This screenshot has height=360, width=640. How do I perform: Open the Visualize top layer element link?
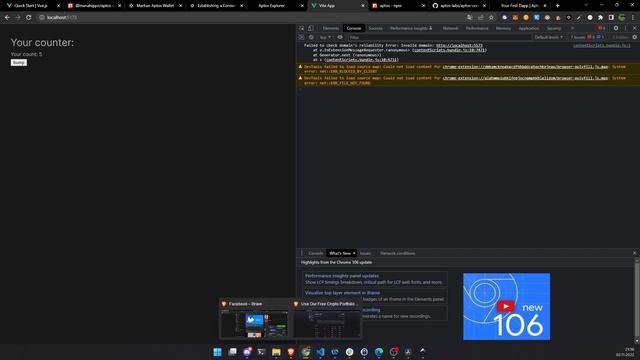point(342,293)
